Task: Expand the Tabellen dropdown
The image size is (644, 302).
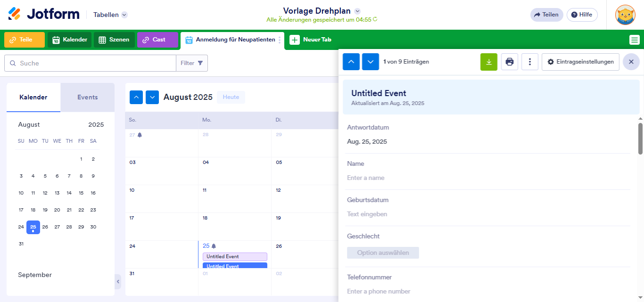Action: click(x=124, y=15)
